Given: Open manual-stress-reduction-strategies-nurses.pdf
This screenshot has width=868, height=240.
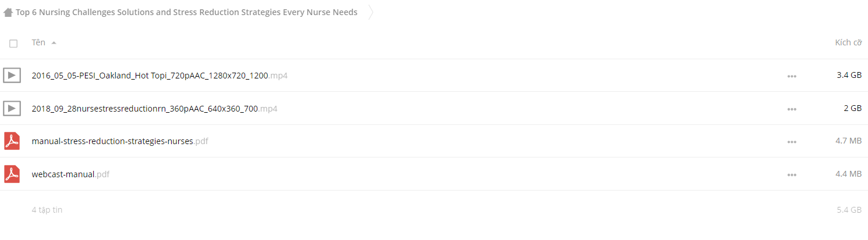Looking at the screenshot, I should 120,141.
